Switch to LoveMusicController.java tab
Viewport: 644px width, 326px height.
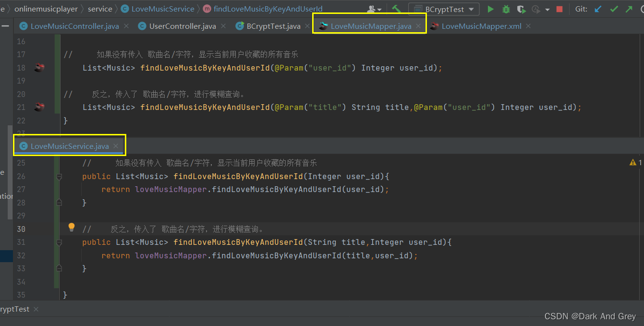pyautogui.click(x=74, y=26)
